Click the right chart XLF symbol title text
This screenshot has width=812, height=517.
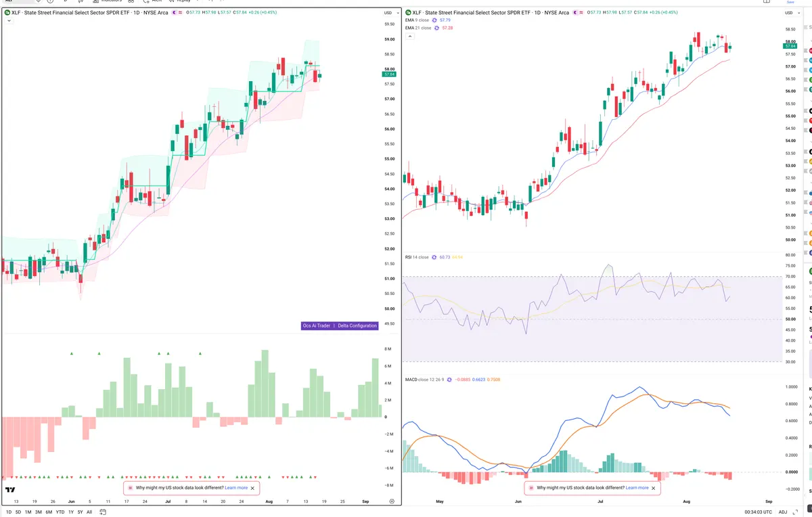click(x=492, y=12)
